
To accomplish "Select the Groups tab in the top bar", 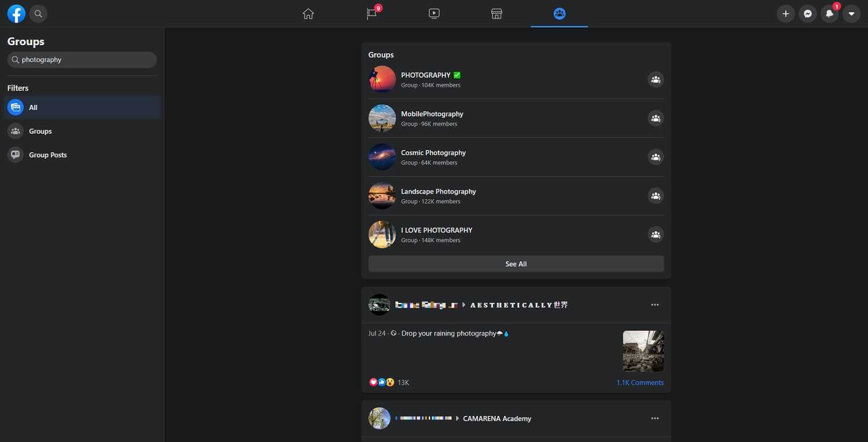I will [559, 13].
